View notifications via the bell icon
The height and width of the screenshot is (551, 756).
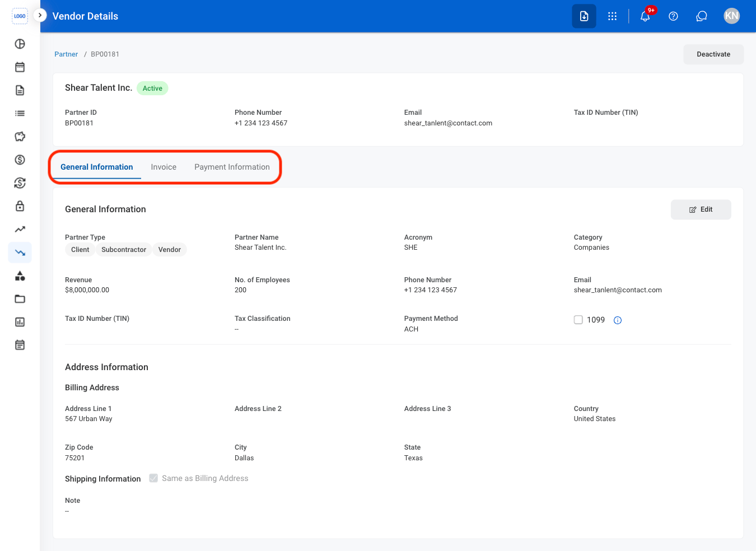click(x=646, y=16)
